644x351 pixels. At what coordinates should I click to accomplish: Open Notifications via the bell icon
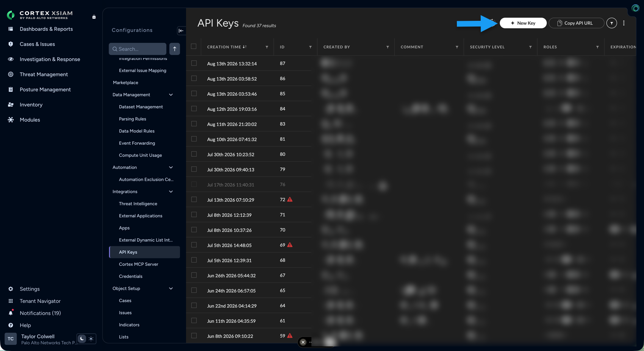tap(11, 313)
